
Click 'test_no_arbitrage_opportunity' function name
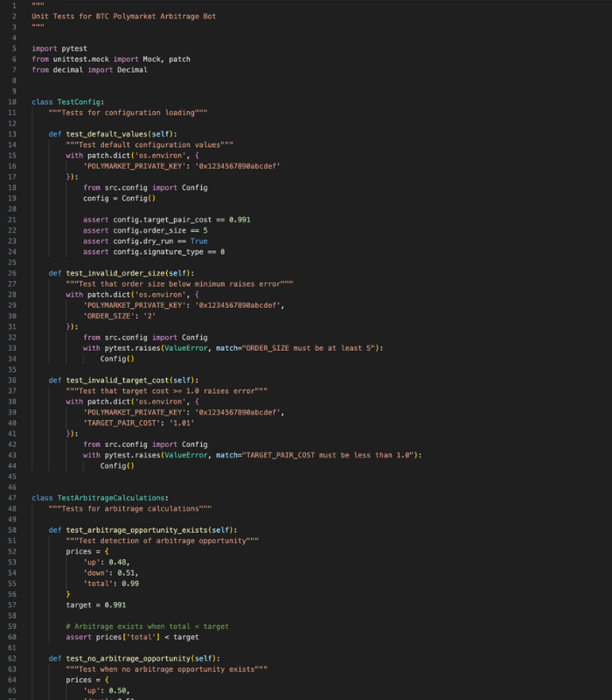(x=128, y=659)
